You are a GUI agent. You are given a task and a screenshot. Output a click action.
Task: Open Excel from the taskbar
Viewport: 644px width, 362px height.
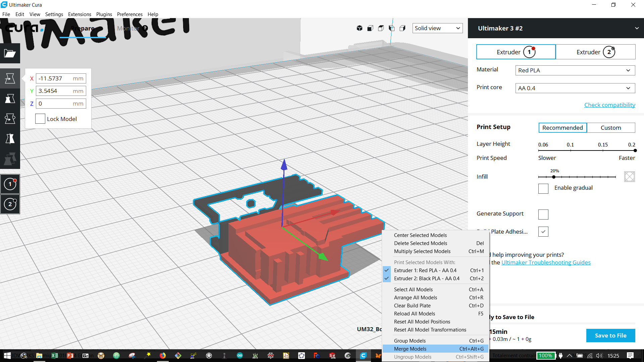[54, 356]
